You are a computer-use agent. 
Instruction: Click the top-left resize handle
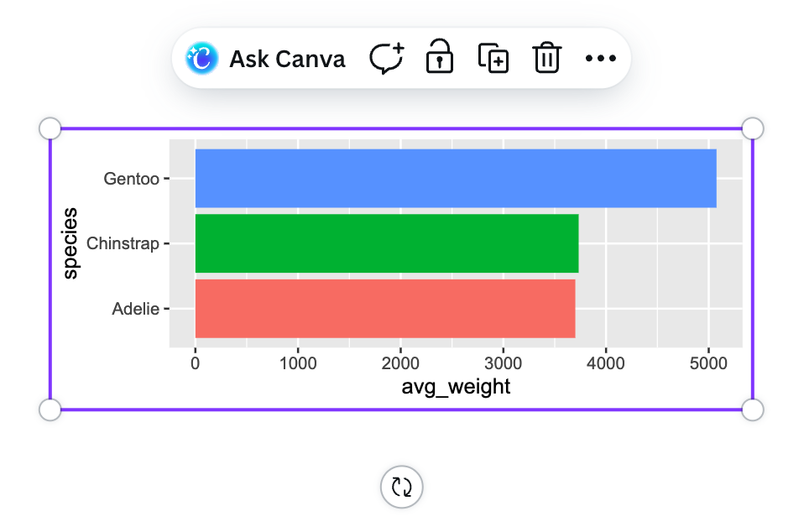(50, 128)
